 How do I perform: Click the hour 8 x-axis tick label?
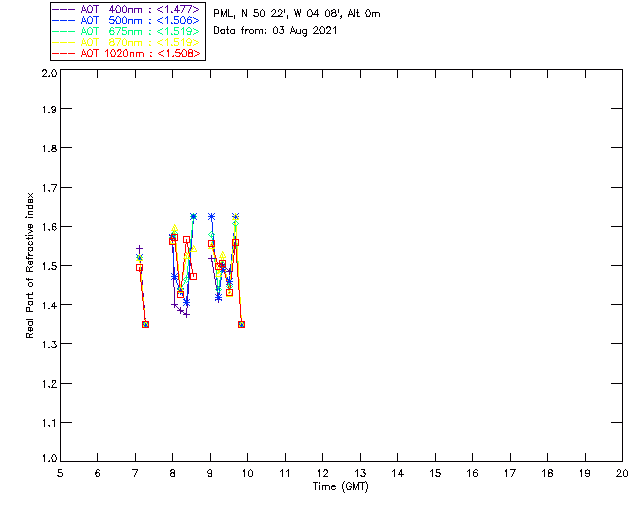173,473
